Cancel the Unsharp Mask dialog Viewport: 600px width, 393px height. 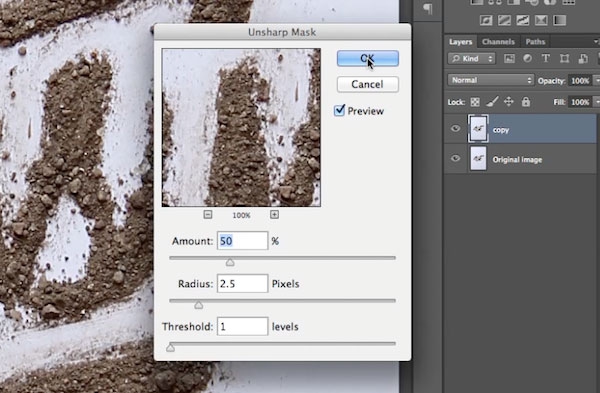pos(368,84)
